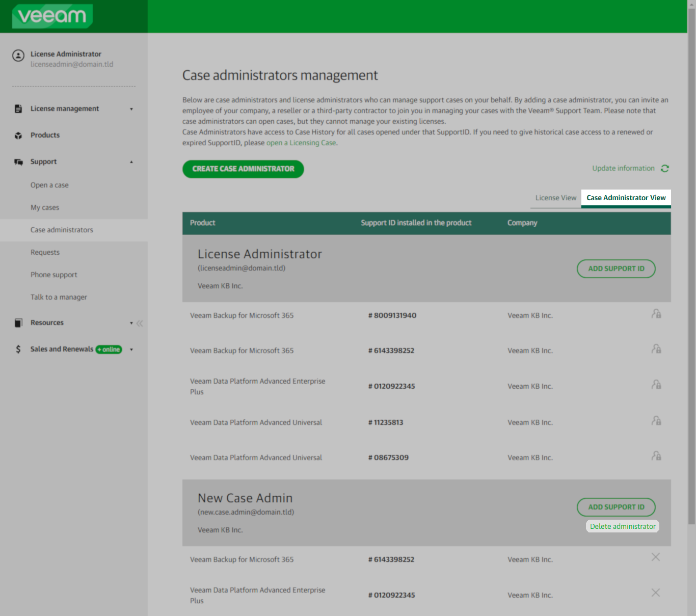This screenshot has width=696, height=616.
Task: Open the License Administrator profile icon
Action: click(x=18, y=56)
